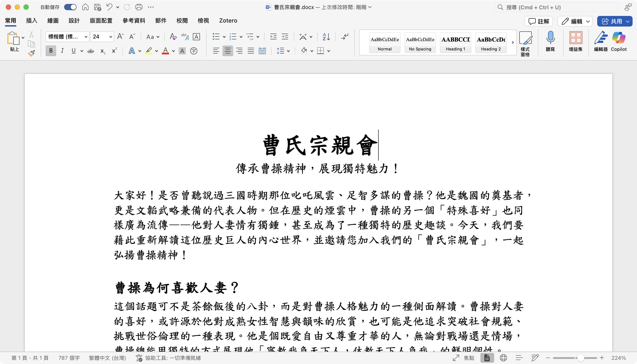637x364 pixels.
Task: Click the 787 個字 word count
Action: pyautogui.click(x=69, y=358)
